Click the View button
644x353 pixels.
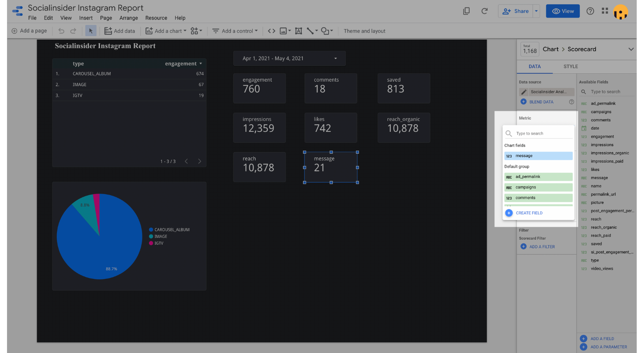[x=562, y=11]
